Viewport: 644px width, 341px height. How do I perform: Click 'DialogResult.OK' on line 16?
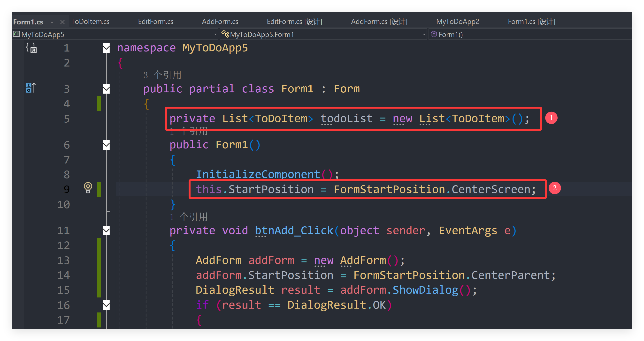click(x=336, y=305)
